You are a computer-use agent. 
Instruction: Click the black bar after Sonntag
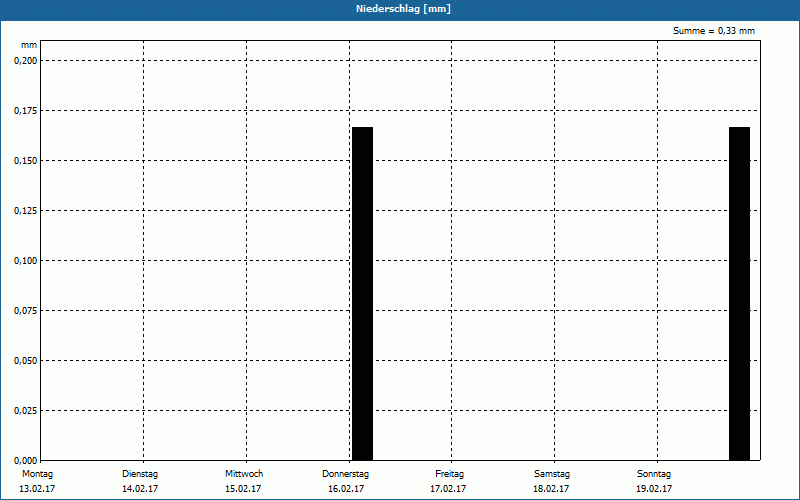click(739, 293)
